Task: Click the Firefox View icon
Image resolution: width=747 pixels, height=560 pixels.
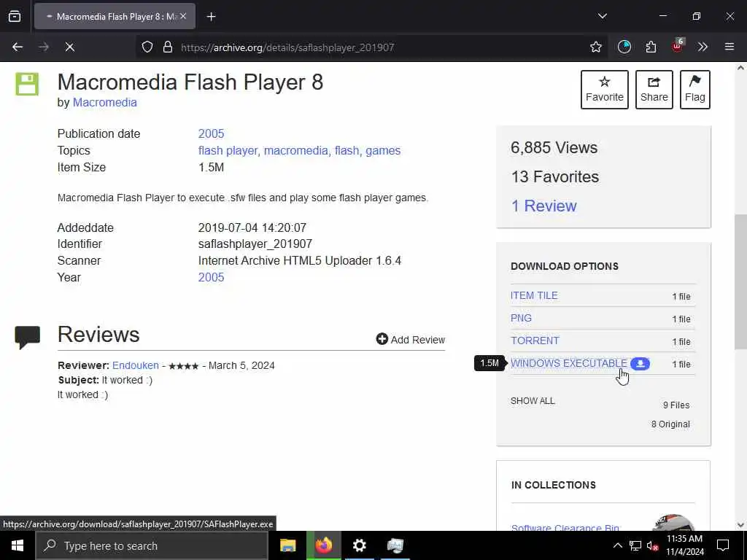Action: pos(15,16)
